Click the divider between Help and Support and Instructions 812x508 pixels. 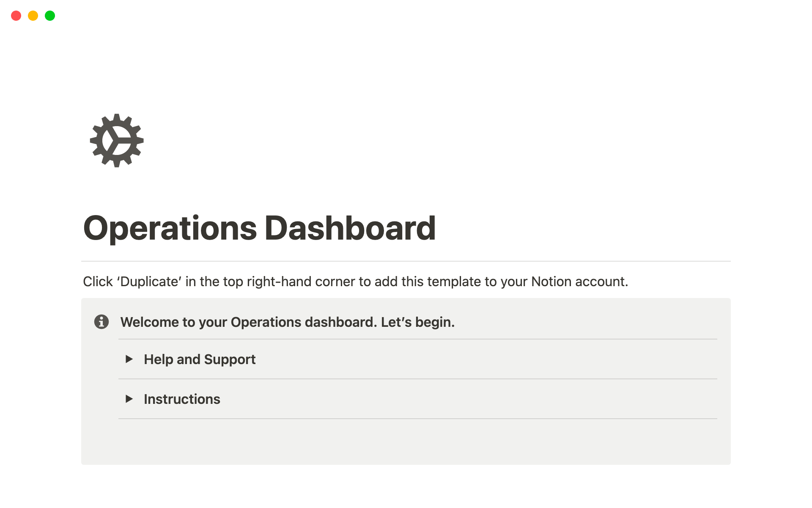[418, 379]
